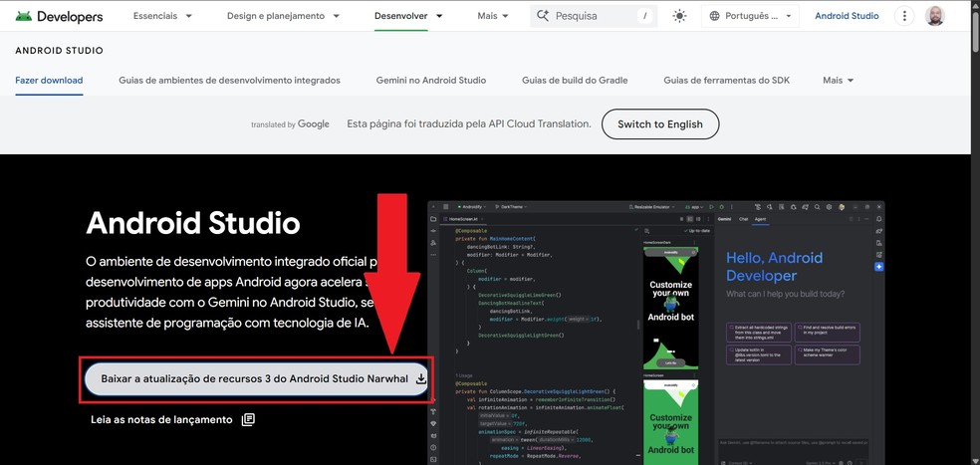This screenshot has width=980, height=465.
Task: Toggle the site light/dark theme sun icon
Action: tap(679, 16)
